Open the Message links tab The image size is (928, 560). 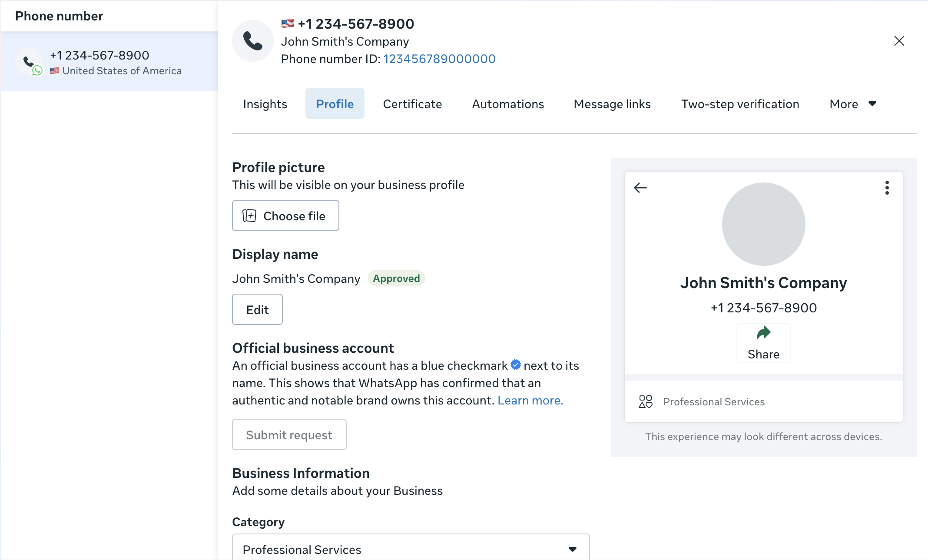(612, 104)
